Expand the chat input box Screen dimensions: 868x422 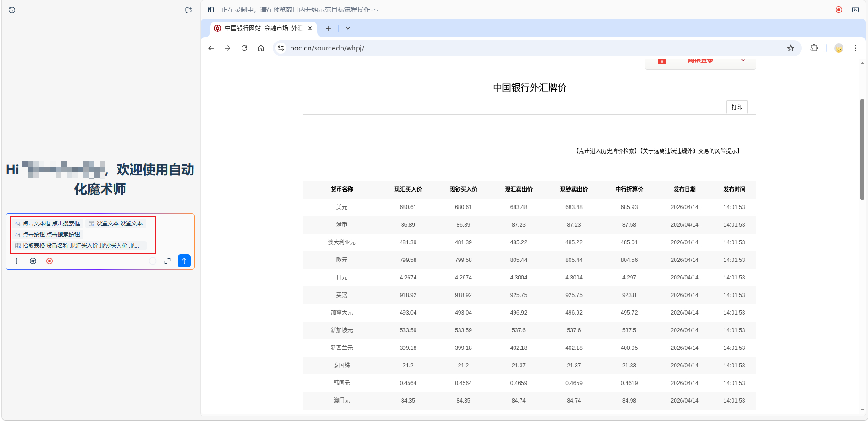pyautogui.click(x=167, y=261)
